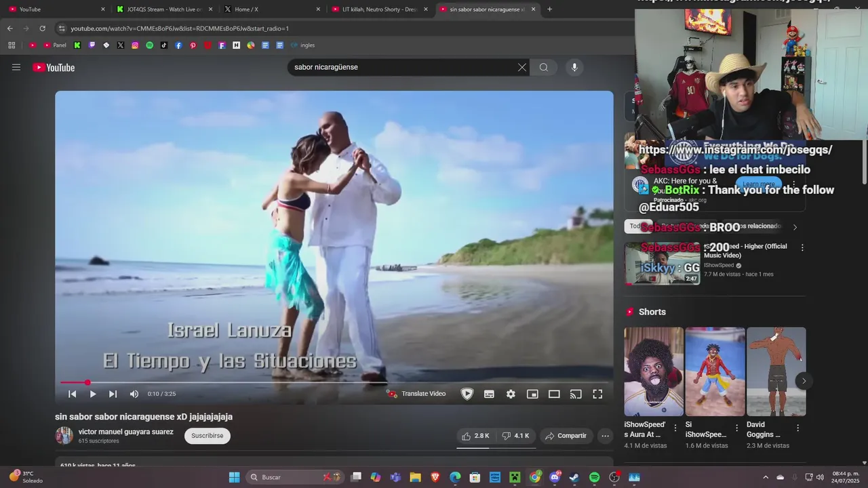This screenshot has width=868, height=488.
Task: Expand related chips with right arrow
Action: click(x=795, y=227)
